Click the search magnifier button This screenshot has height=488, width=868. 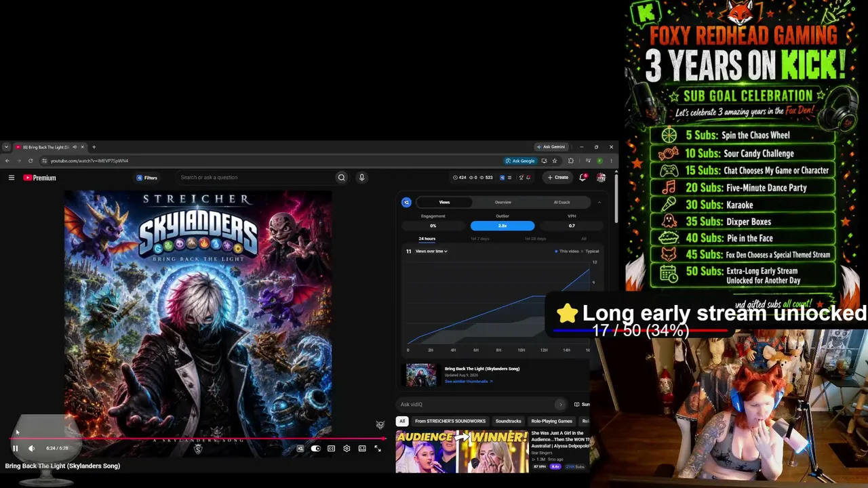tap(342, 178)
